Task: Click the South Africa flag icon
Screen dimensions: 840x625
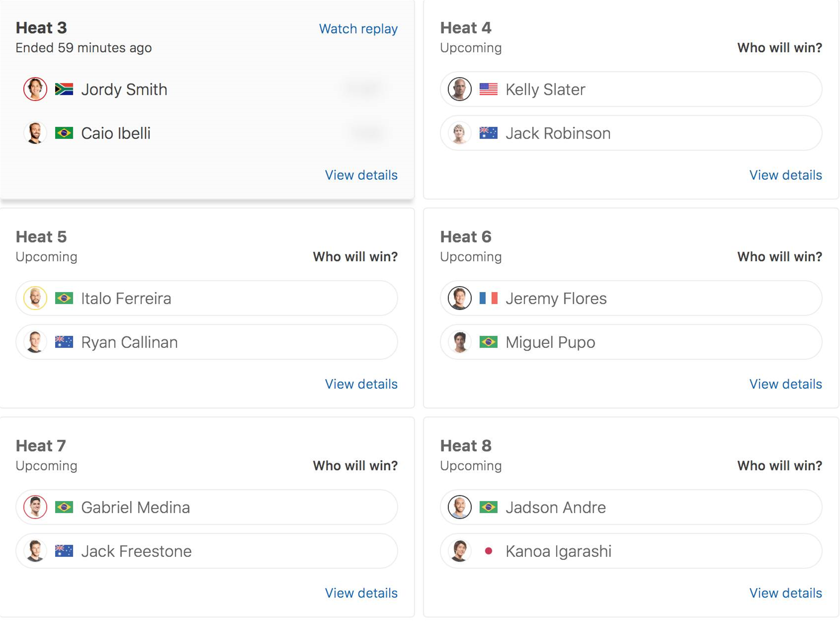Action: pos(64,89)
